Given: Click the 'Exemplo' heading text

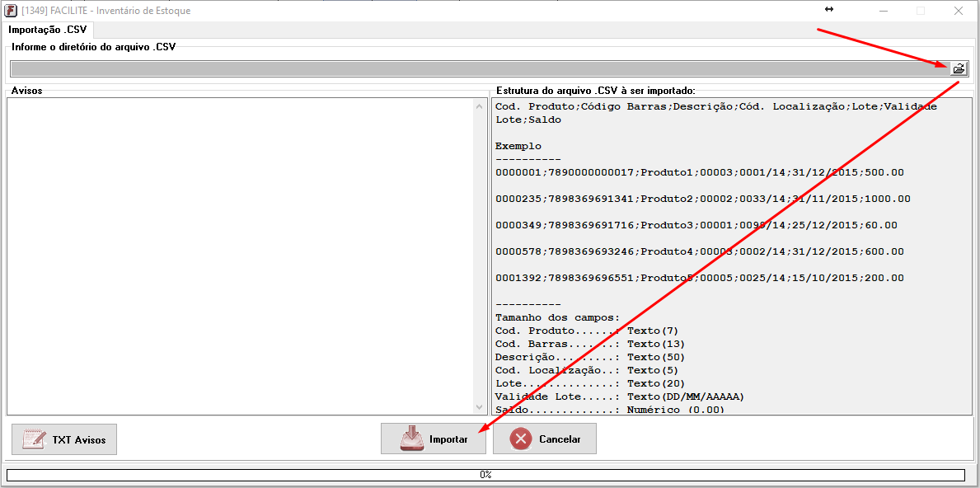Looking at the screenshot, I should pyautogui.click(x=518, y=146).
